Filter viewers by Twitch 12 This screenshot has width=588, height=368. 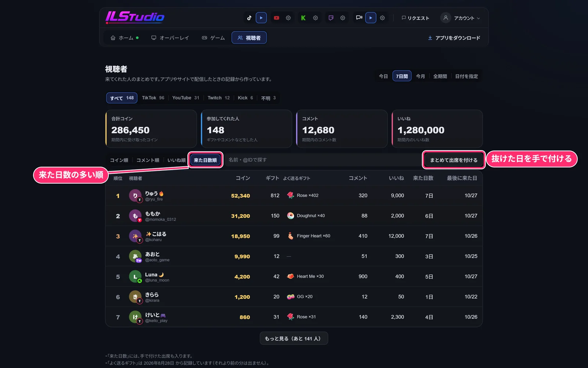219,98
